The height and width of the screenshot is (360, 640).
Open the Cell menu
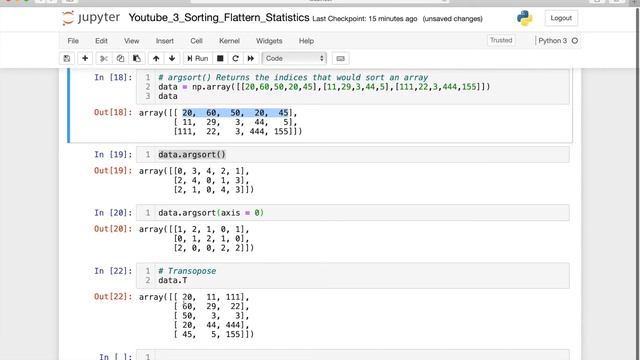click(x=196, y=41)
